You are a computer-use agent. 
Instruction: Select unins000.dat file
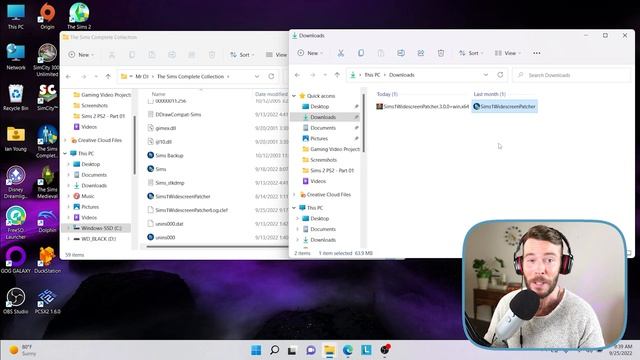click(x=169, y=224)
